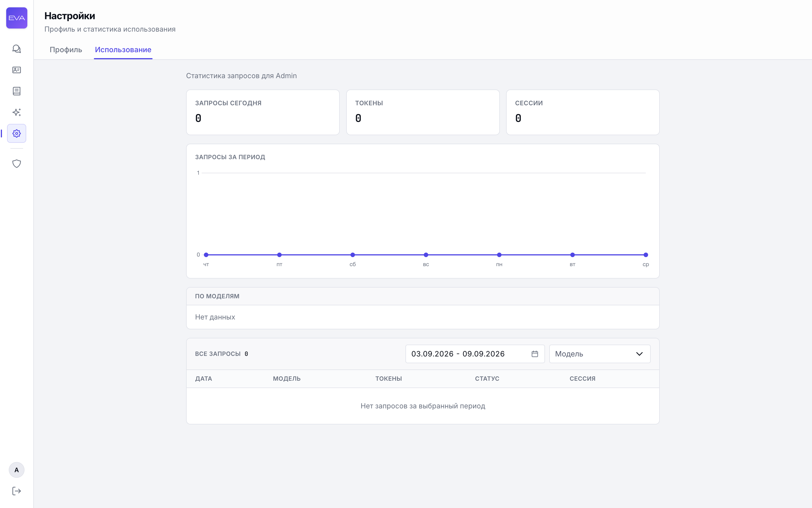This screenshot has width=812, height=508.
Task: Click the chart data point for вт
Action: pos(572,255)
